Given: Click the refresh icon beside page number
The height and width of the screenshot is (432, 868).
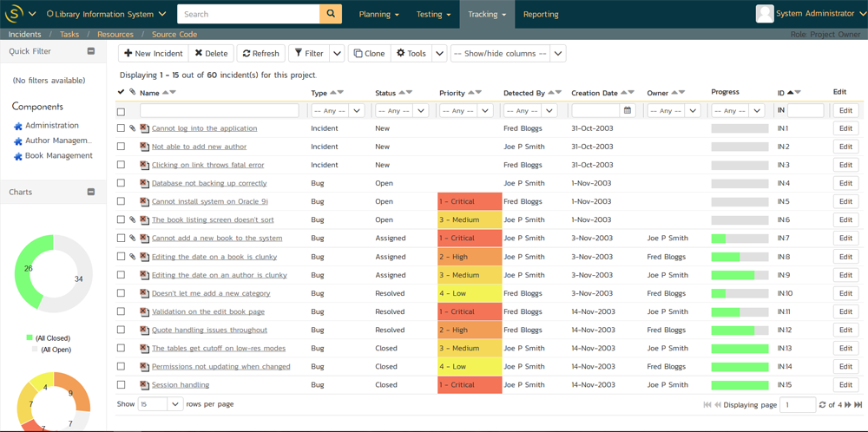Looking at the screenshot, I should coord(822,405).
